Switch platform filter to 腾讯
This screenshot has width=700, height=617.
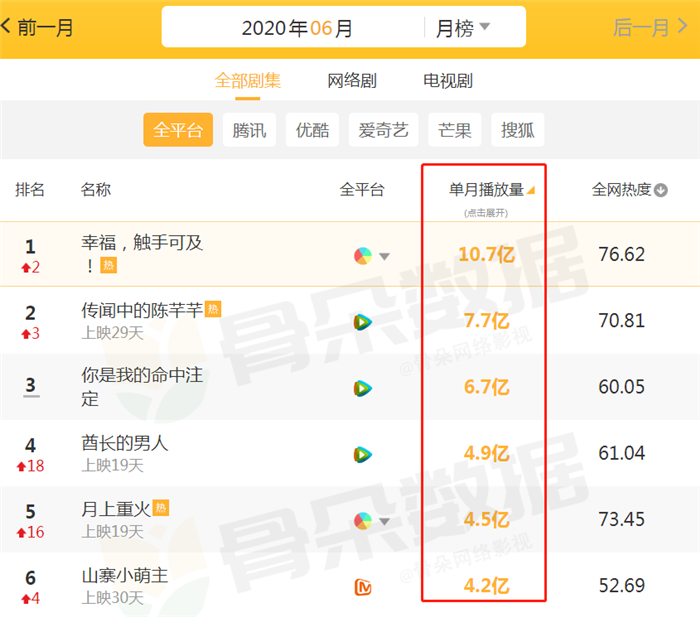249,130
